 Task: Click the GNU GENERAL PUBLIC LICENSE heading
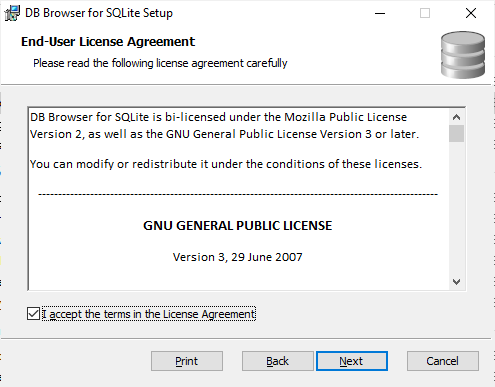pos(238,226)
